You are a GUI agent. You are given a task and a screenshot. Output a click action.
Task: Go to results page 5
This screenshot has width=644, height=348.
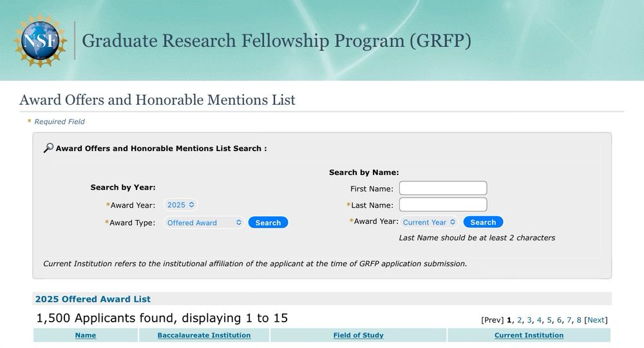click(549, 320)
